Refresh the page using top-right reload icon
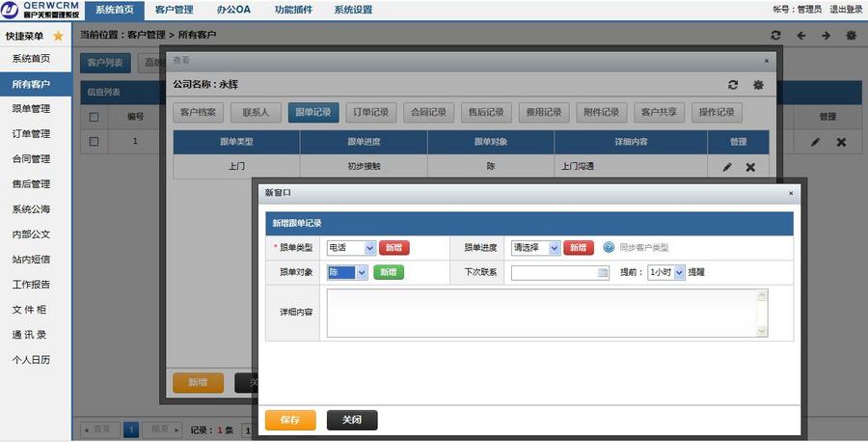This screenshot has height=442, width=868. 775,35
